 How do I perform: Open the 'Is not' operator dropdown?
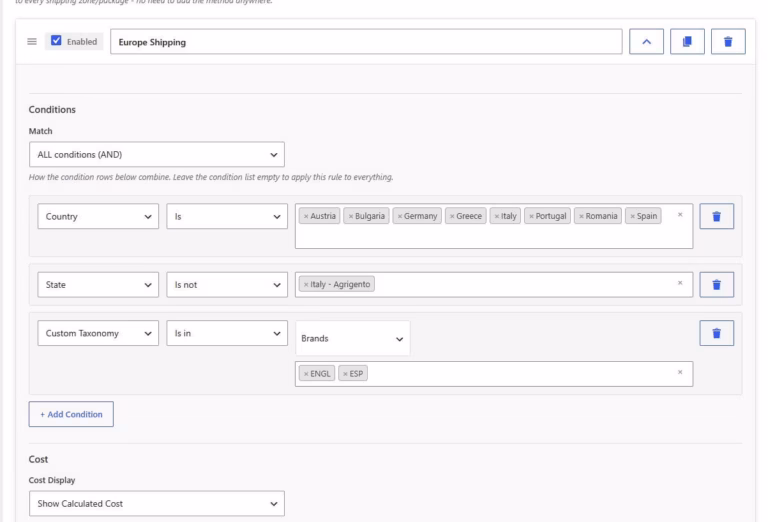tap(227, 285)
